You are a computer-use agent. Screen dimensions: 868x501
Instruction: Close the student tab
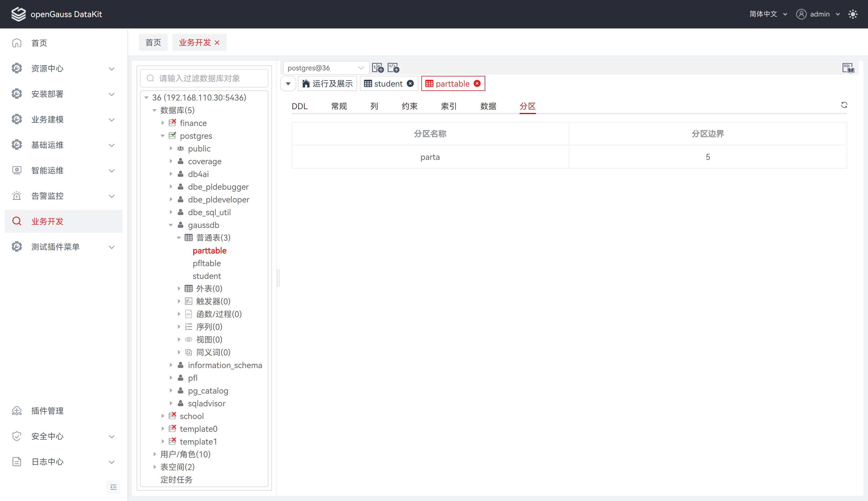[x=410, y=84]
